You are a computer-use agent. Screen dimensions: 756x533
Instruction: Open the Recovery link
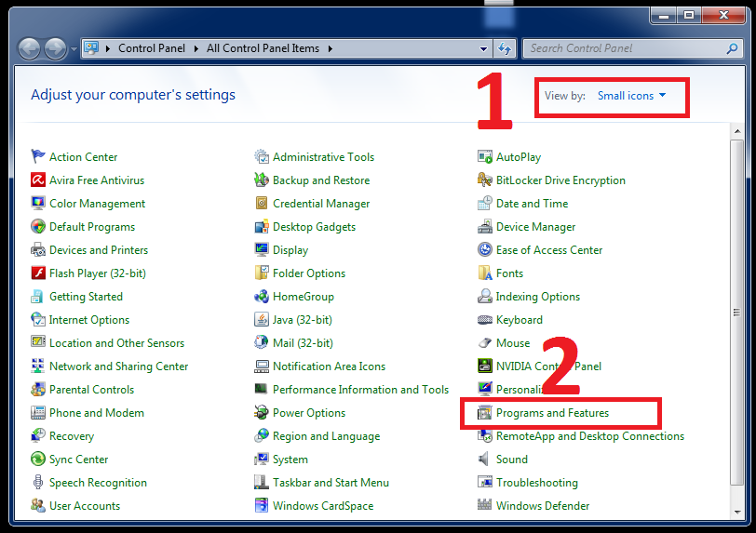click(x=72, y=436)
